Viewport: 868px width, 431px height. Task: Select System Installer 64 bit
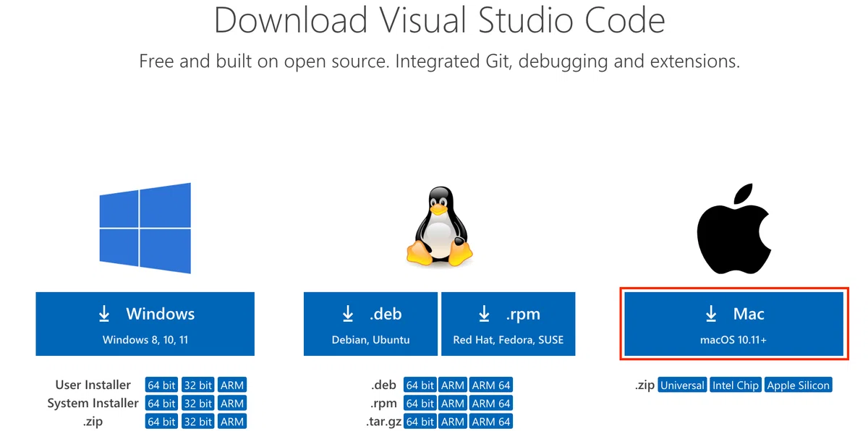pyautogui.click(x=162, y=403)
